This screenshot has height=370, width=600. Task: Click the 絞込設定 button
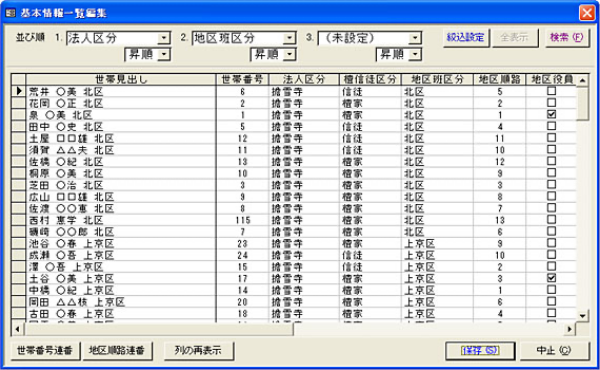(x=466, y=37)
